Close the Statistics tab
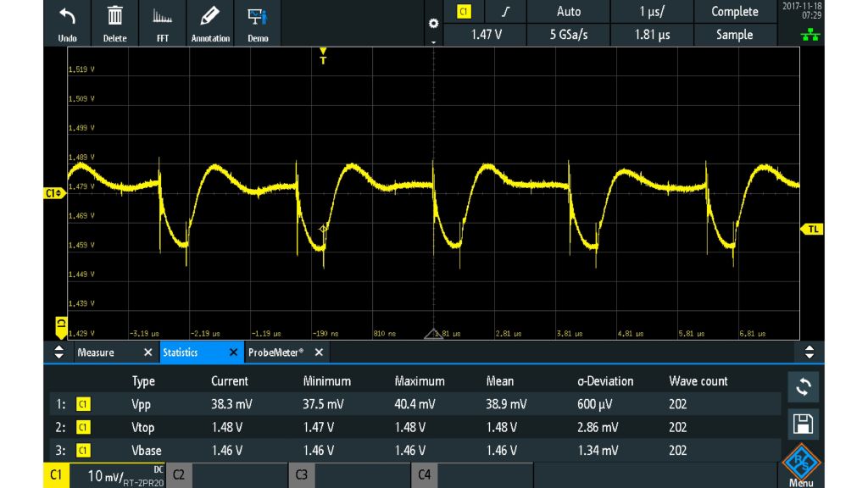 pyautogui.click(x=233, y=352)
